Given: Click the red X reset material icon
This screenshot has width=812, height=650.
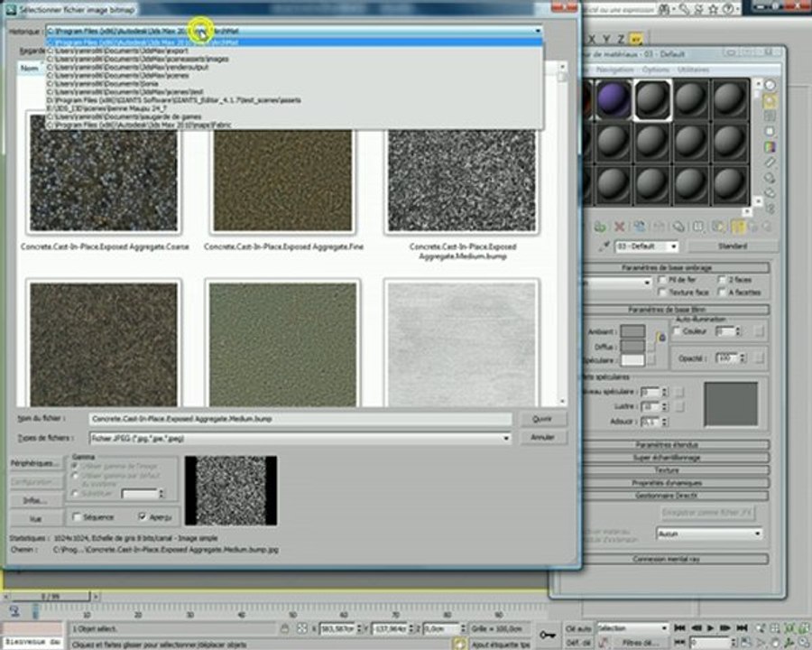Looking at the screenshot, I should click(620, 227).
